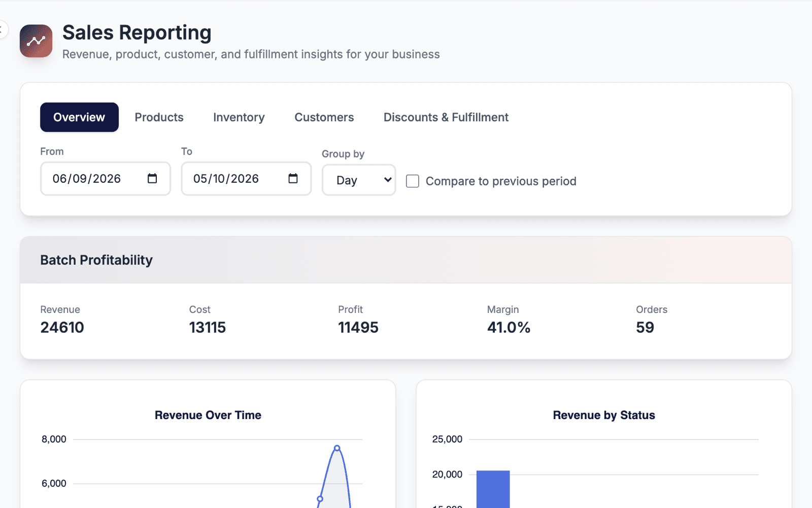
Task: Click the Batch Profitability heading
Action: pyautogui.click(x=96, y=260)
